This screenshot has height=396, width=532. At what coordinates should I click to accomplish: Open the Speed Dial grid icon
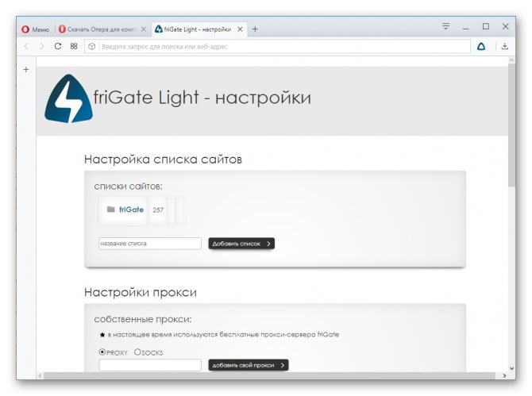pyautogui.click(x=74, y=46)
